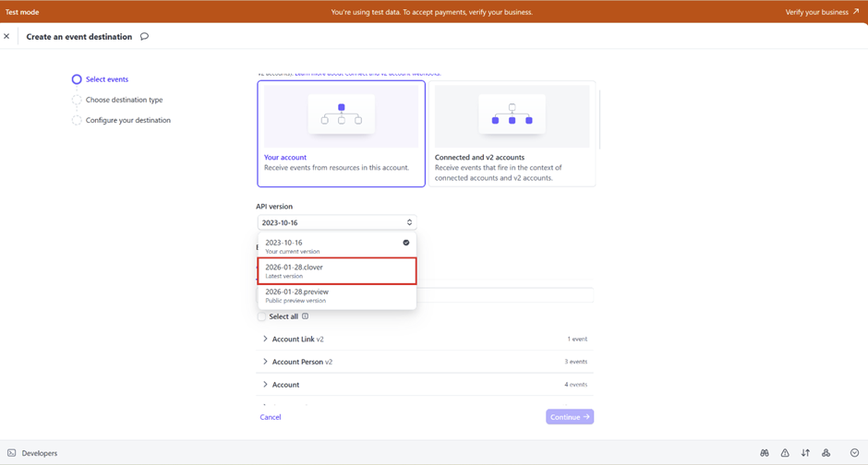Open the Developers terminal icon

coord(11,453)
